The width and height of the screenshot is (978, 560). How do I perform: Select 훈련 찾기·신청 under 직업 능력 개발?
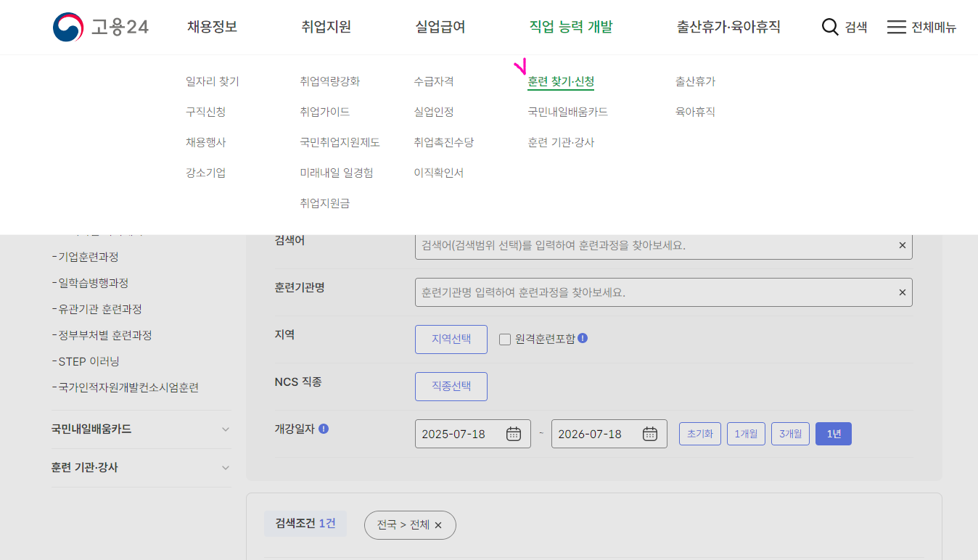[560, 82]
